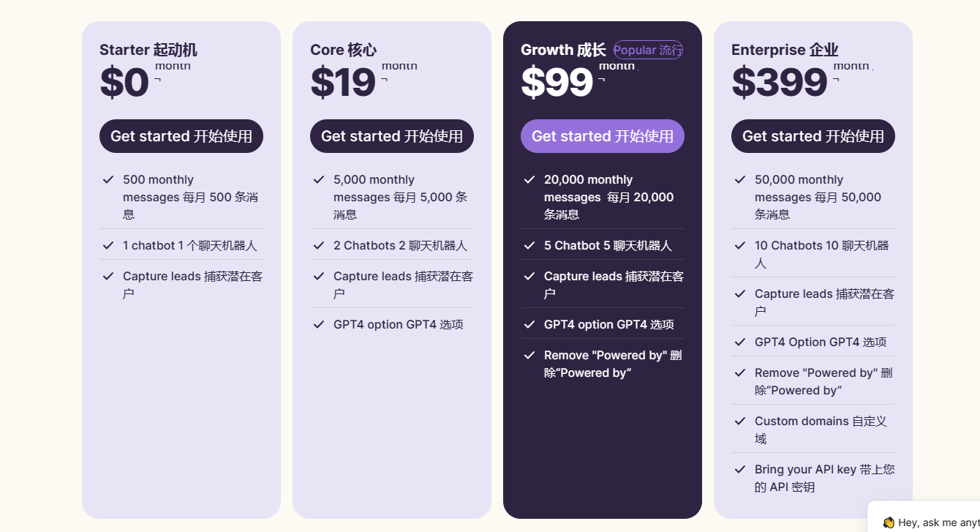Select Get started for Enterprise $399 plan
This screenshot has width=980, height=532.
click(x=813, y=136)
